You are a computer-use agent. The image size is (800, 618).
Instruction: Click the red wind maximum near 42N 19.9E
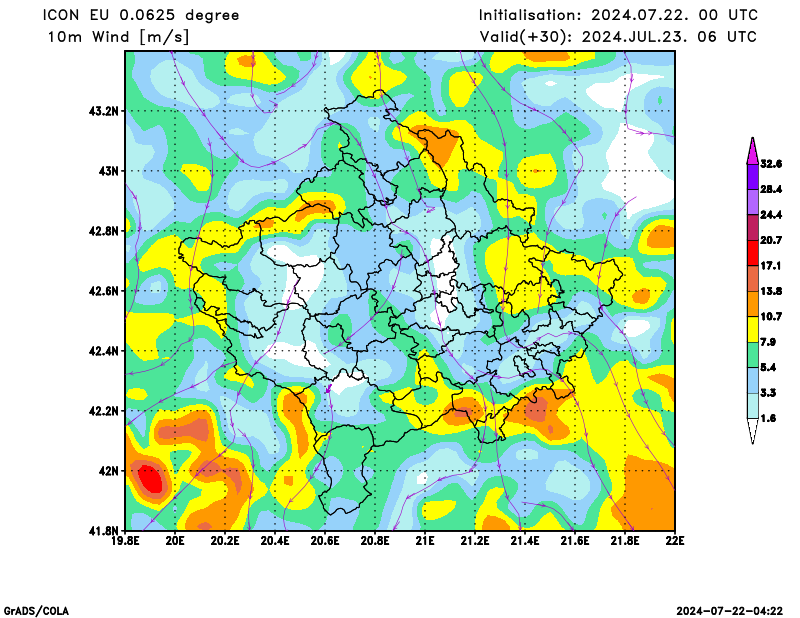(151, 480)
